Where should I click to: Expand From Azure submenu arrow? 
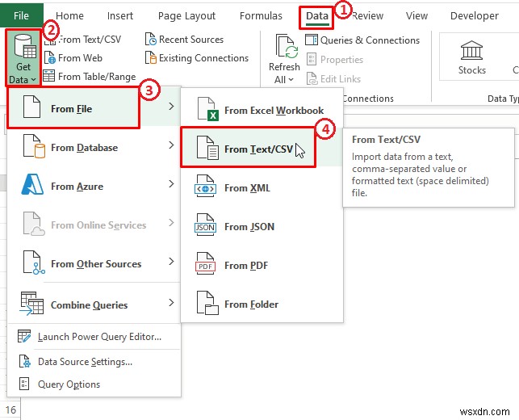171,184
